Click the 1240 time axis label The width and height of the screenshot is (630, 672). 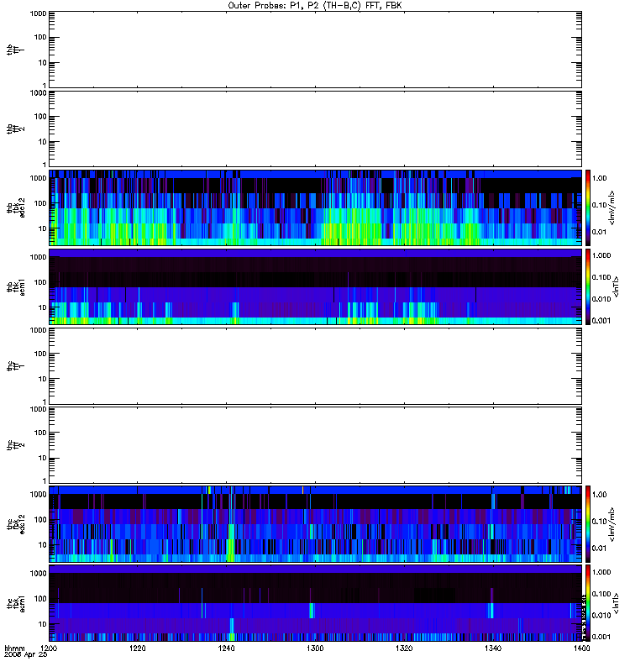226,648
